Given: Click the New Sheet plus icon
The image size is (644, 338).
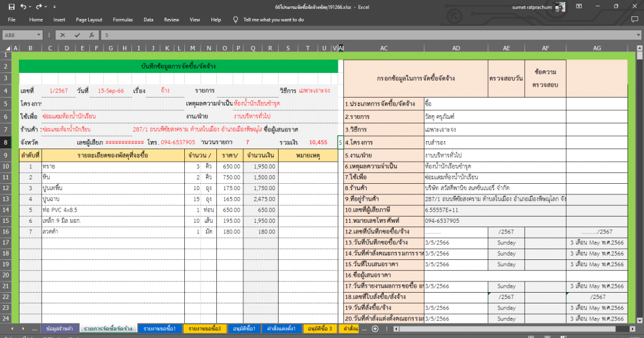Looking at the screenshot, I should pos(375,329).
